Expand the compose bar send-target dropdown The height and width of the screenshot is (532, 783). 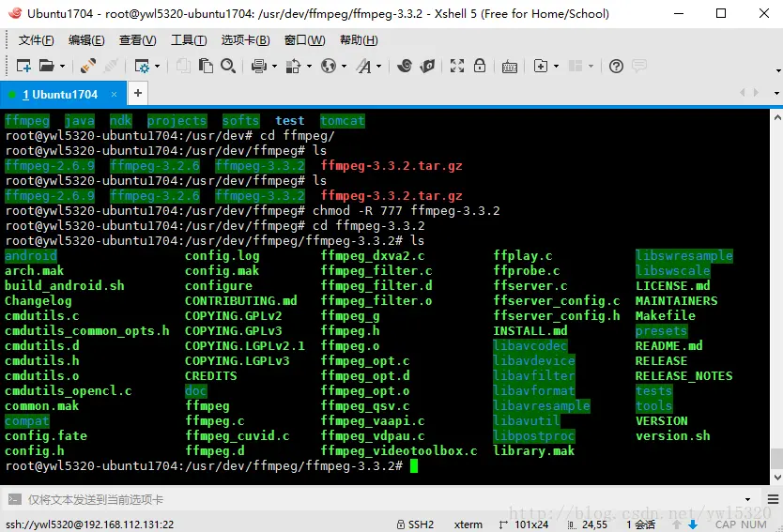[747, 499]
